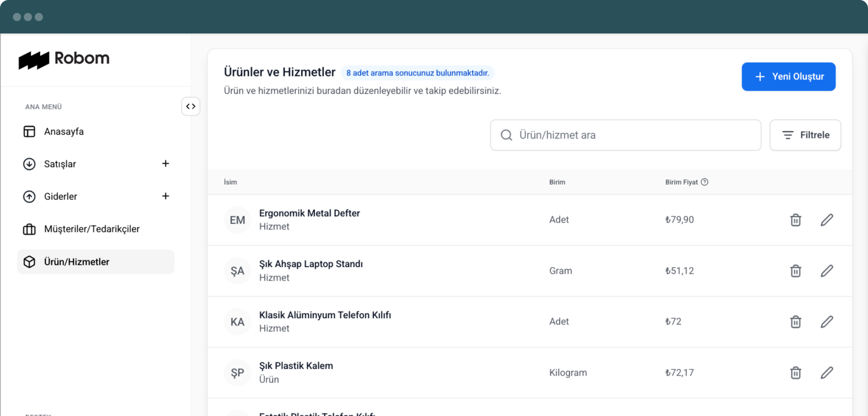
Task: Click the search magnifier icon
Action: pyautogui.click(x=506, y=135)
